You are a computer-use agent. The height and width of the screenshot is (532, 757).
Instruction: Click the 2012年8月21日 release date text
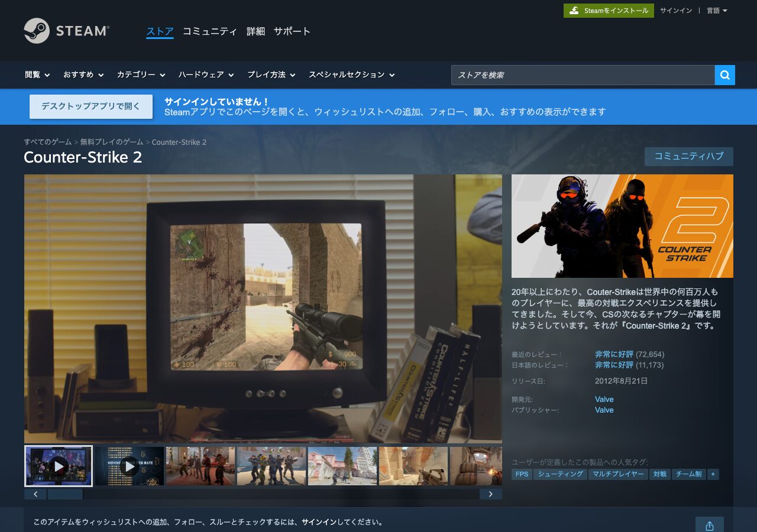(621, 381)
